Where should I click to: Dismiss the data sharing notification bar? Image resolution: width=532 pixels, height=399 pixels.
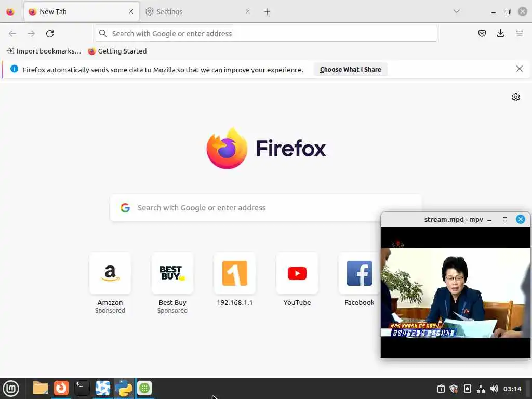(520, 69)
